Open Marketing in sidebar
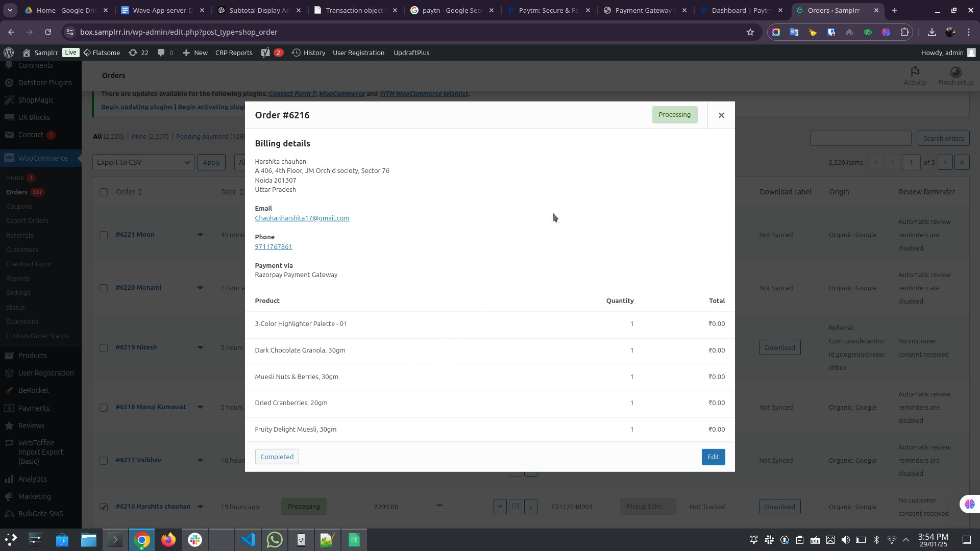This screenshot has height=551, width=980. point(41,496)
